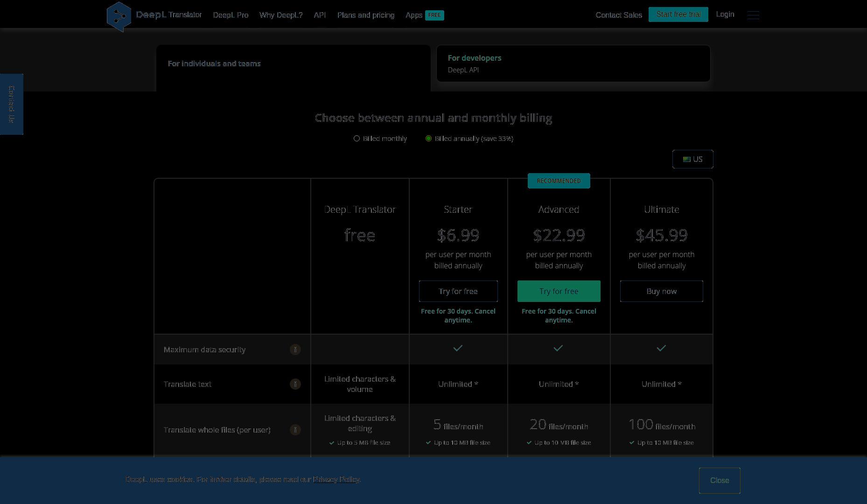This screenshot has width=867, height=504.
Task: Click the 'free' price under DeepL Translator
Action: [x=360, y=235]
